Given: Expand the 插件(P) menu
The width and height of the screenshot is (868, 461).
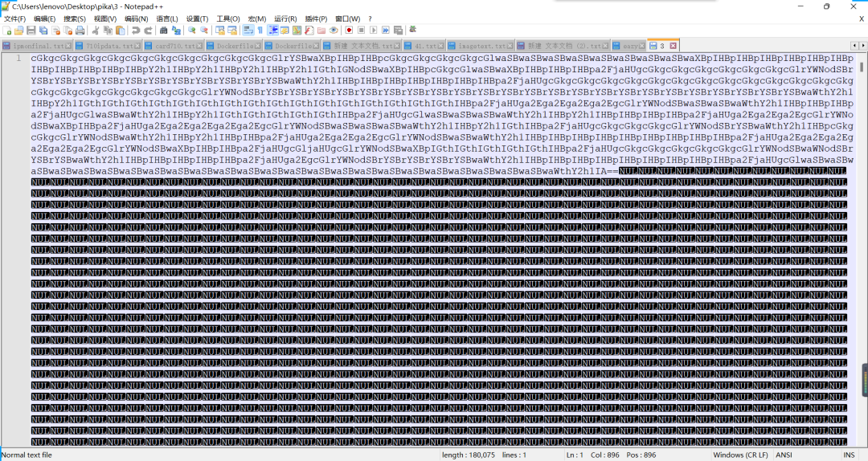Looking at the screenshot, I should (x=316, y=18).
